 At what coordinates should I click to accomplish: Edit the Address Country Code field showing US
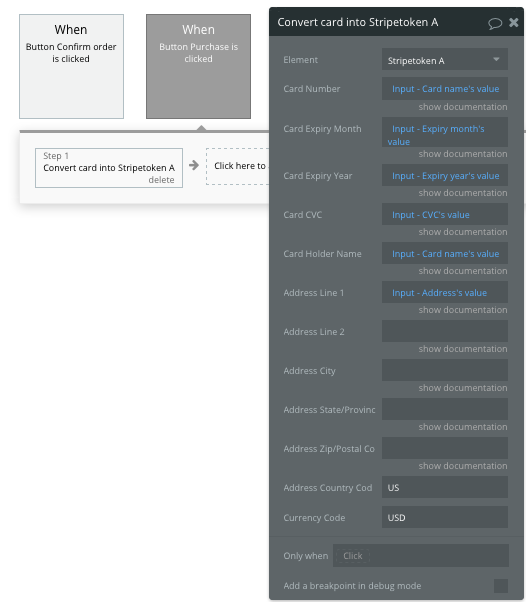point(445,487)
